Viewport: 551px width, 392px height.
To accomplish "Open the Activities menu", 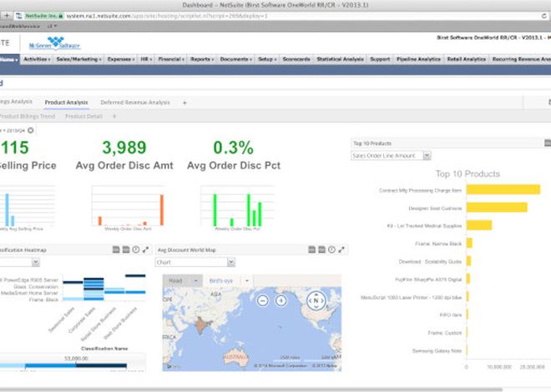I will [37, 59].
